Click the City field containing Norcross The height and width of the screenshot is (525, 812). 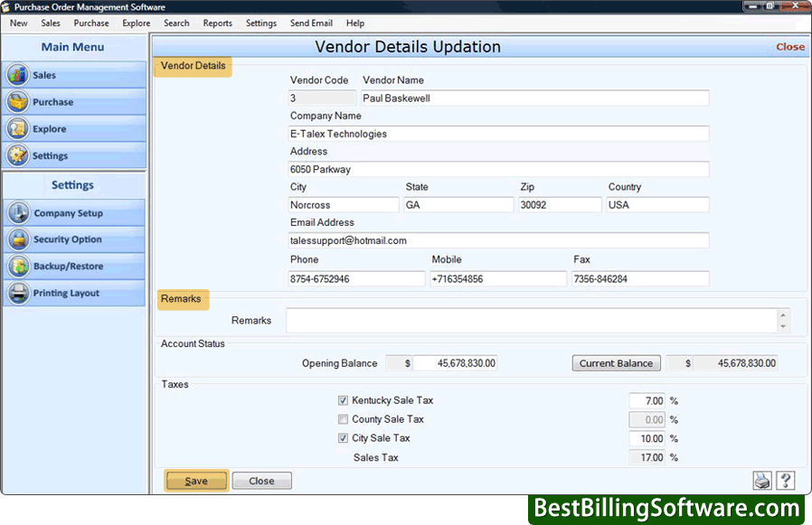tap(344, 205)
